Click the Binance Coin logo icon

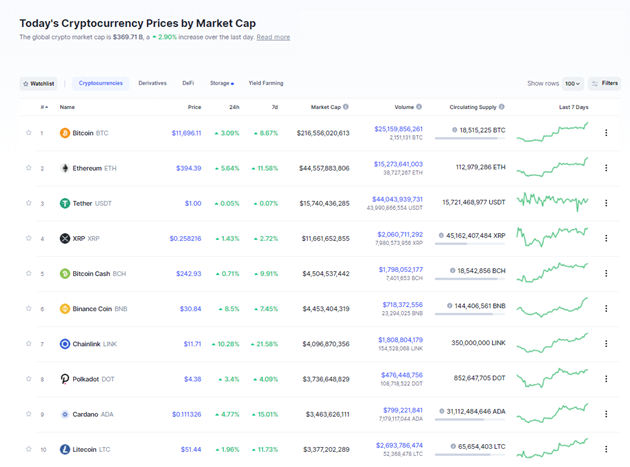[65, 309]
